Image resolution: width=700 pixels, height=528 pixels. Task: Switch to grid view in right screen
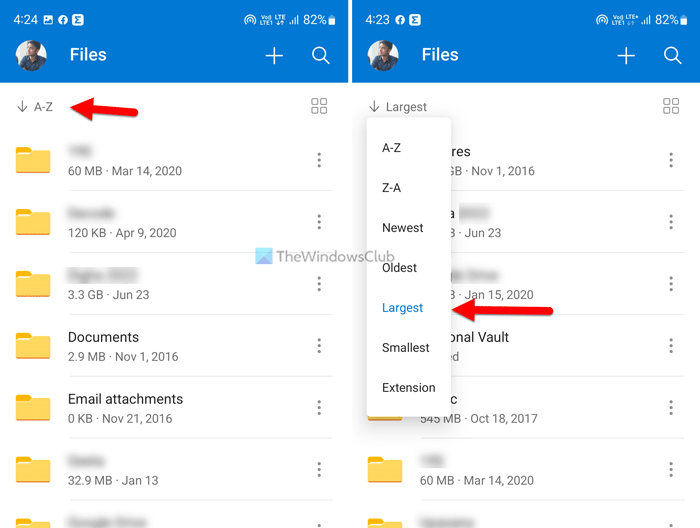671,106
